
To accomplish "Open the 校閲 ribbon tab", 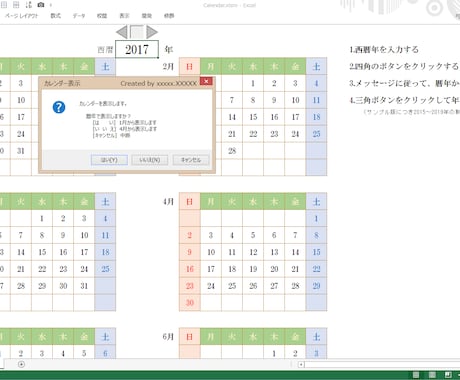I will (x=102, y=16).
